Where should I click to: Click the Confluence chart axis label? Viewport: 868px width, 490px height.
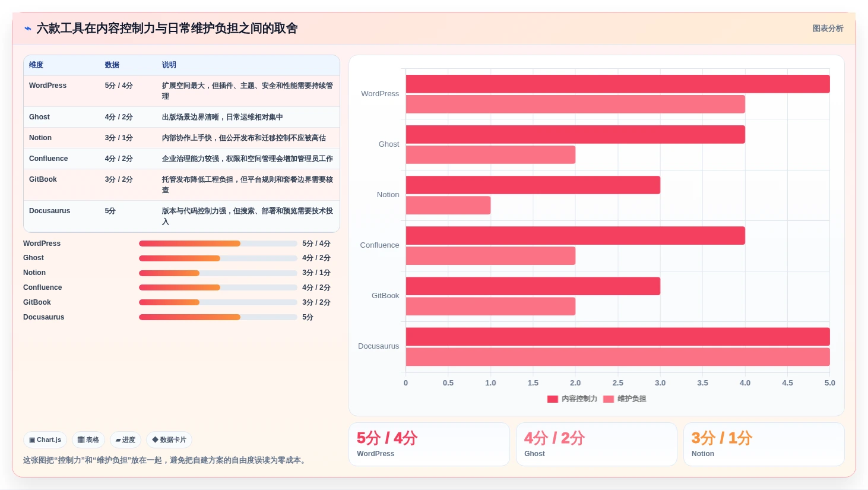[379, 245]
